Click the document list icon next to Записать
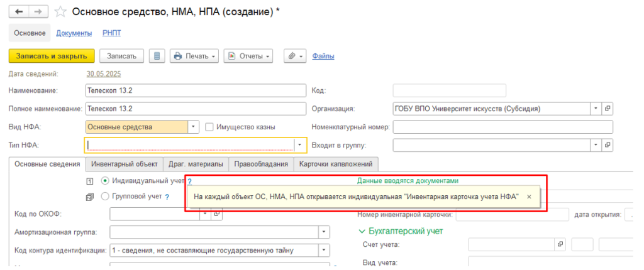The image size is (644, 270). 157,57
